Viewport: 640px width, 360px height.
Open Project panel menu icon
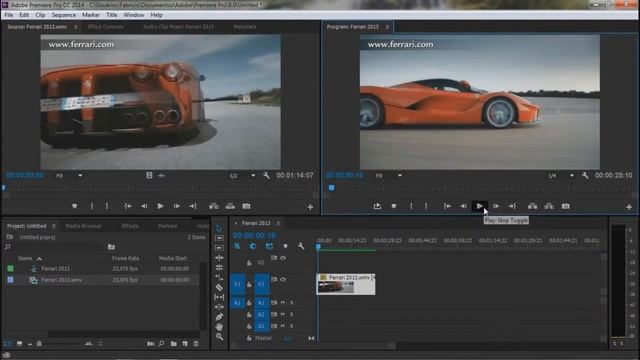[x=53, y=226]
